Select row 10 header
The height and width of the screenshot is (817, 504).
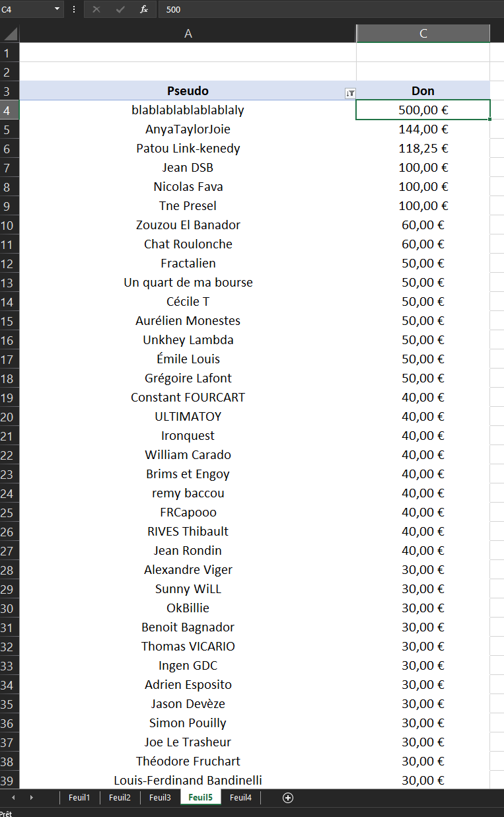pyautogui.click(x=10, y=225)
